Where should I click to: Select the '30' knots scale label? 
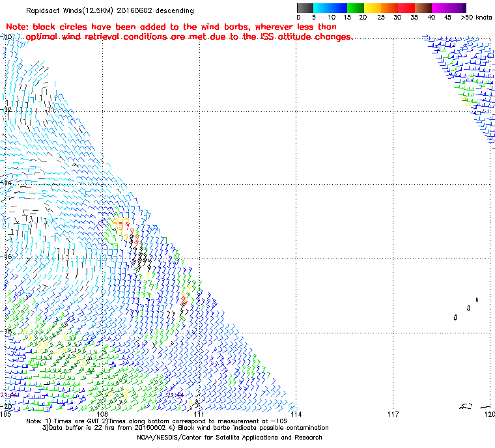(397, 18)
